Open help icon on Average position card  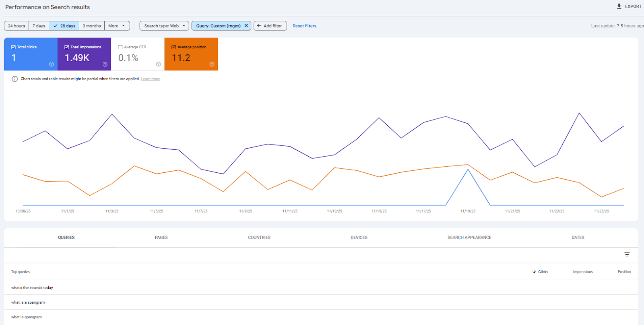(212, 64)
